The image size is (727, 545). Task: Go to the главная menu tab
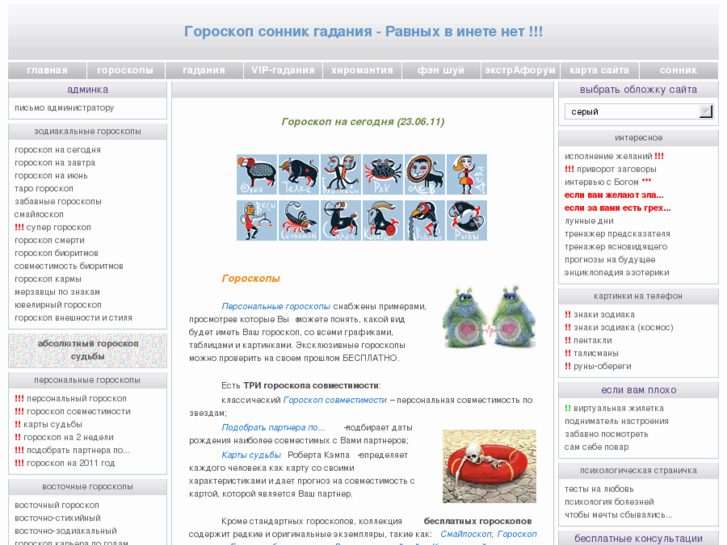(47, 70)
